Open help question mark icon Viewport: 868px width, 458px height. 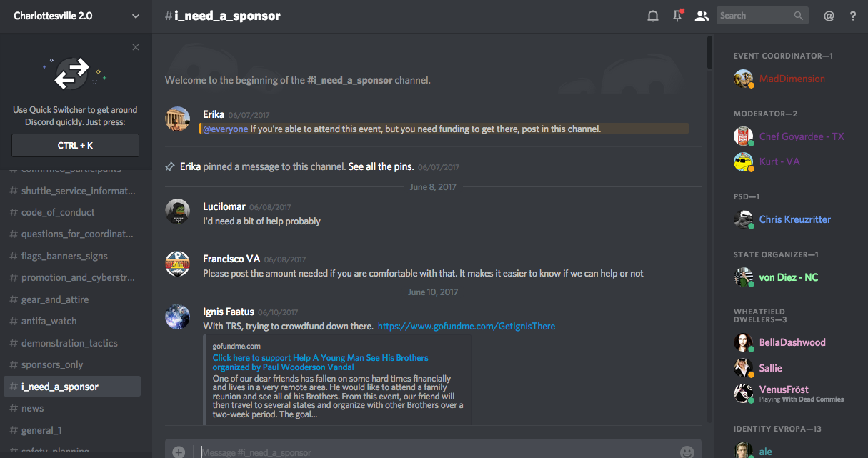(853, 16)
